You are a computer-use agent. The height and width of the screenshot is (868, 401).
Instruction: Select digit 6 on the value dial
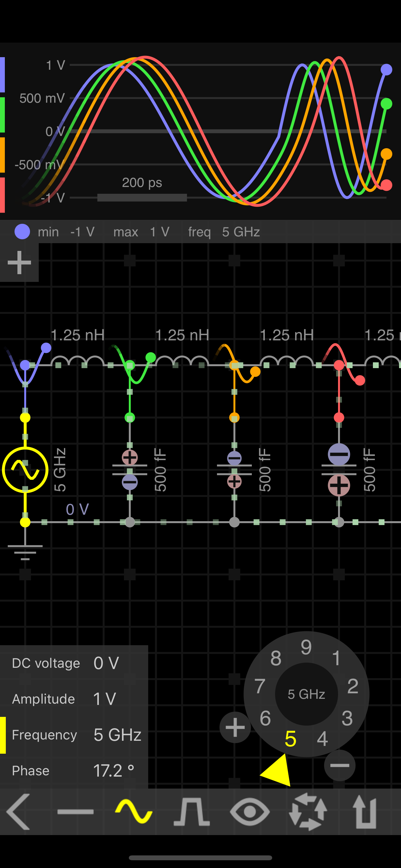coord(265,718)
